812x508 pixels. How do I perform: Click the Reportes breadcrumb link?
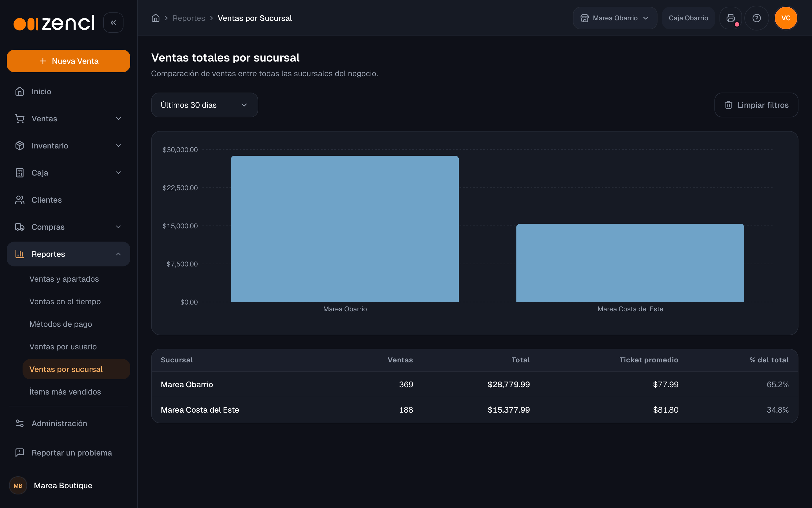click(x=189, y=18)
